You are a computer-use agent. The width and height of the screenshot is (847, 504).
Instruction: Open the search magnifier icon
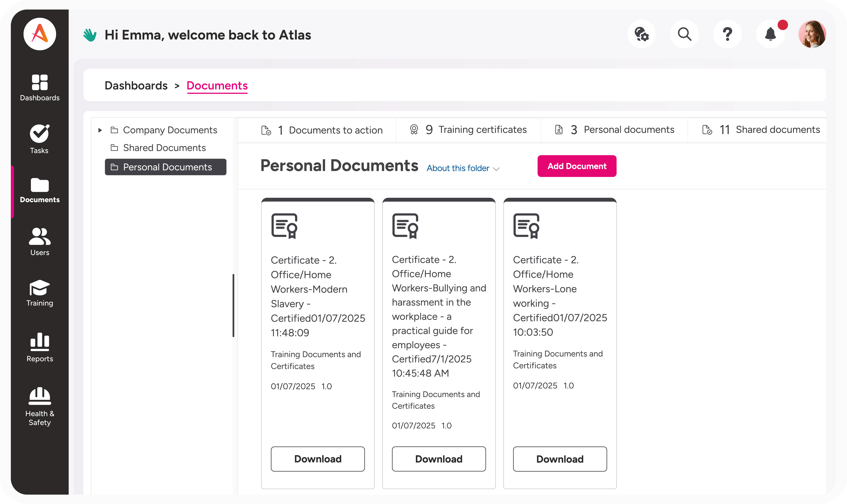(x=685, y=34)
